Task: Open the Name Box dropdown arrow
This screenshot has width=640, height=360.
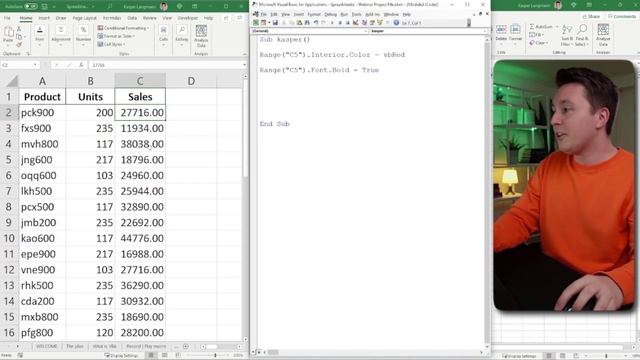Action: [x=35, y=65]
